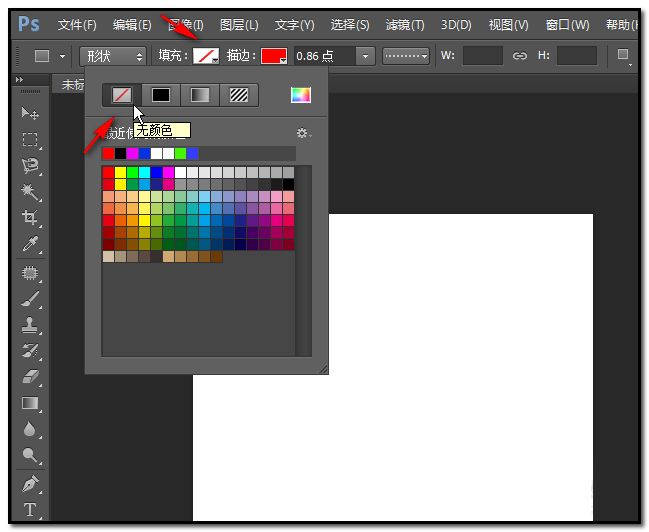Expand the swatches gear settings menu

tap(303, 133)
